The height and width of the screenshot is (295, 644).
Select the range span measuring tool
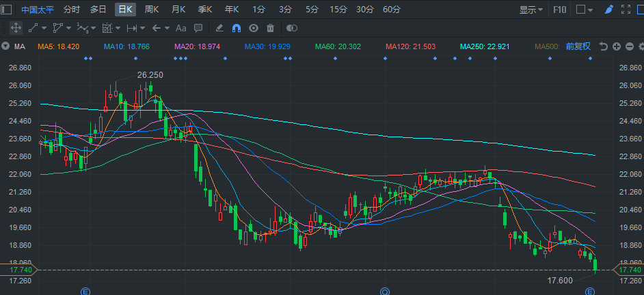[132, 28]
